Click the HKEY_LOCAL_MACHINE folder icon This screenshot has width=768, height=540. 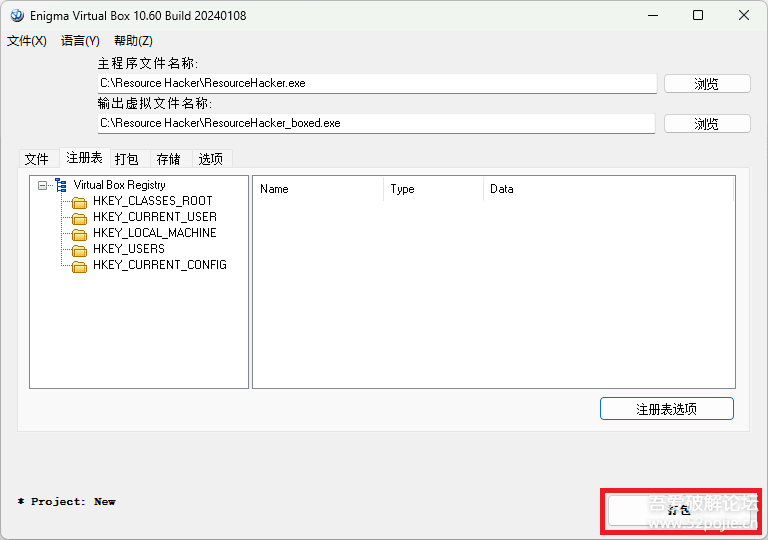pyautogui.click(x=79, y=234)
